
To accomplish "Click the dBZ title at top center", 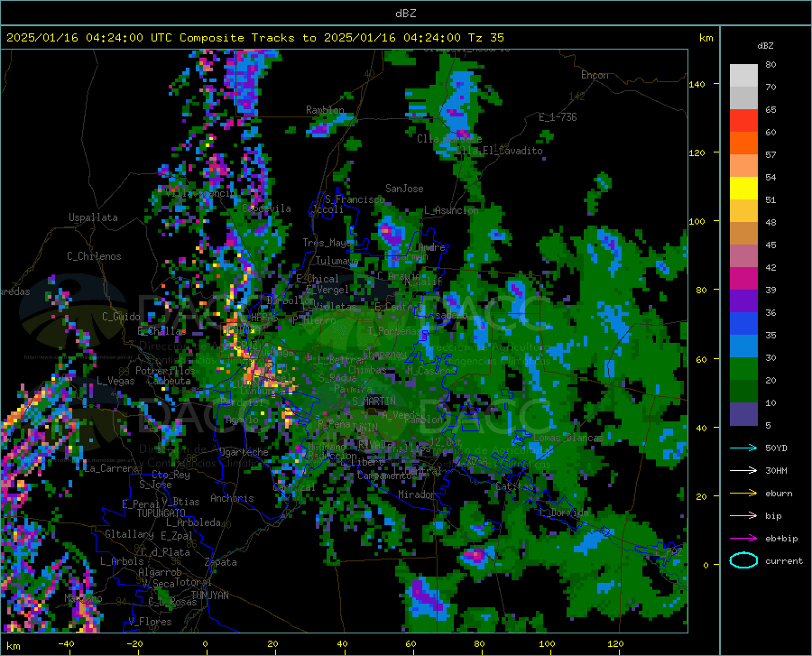I will point(405,14).
